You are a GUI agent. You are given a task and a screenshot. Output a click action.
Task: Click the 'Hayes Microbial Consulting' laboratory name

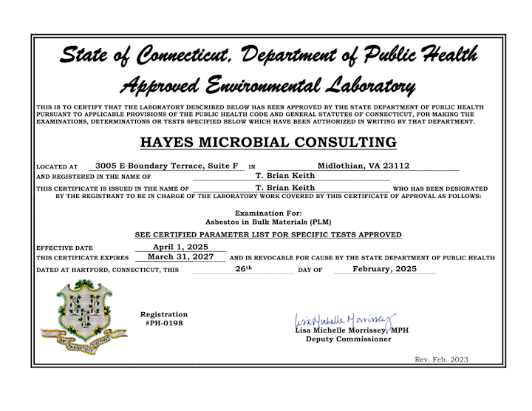267,143
